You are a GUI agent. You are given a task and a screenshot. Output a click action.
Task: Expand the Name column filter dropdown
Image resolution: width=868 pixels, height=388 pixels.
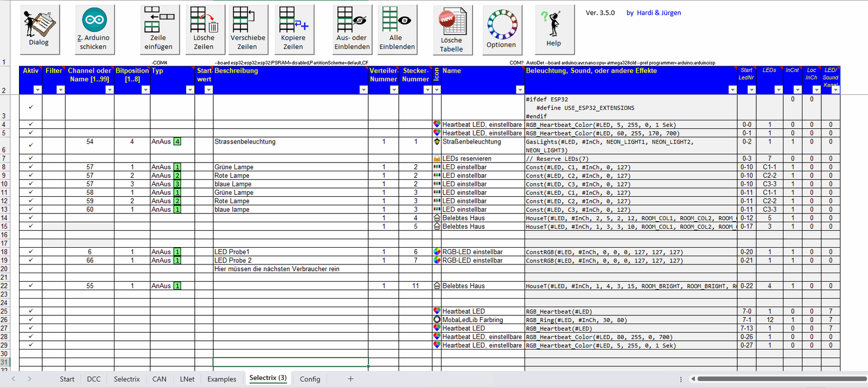[520, 90]
